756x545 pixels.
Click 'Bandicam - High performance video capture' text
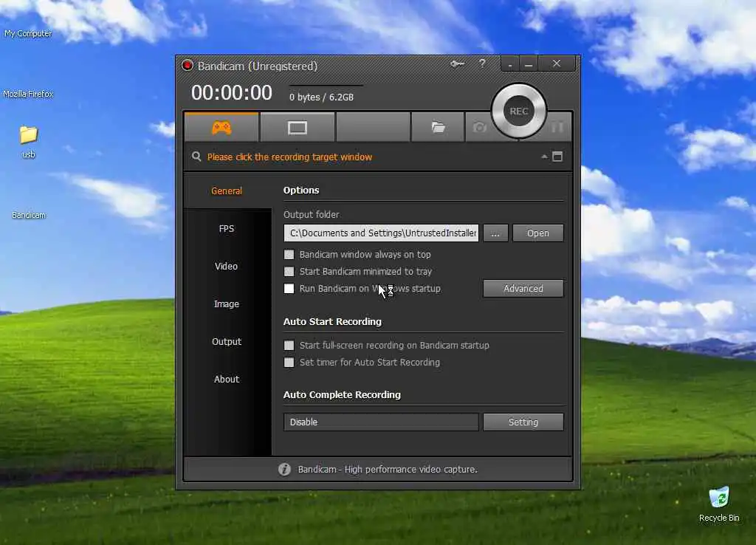pyautogui.click(x=388, y=469)
